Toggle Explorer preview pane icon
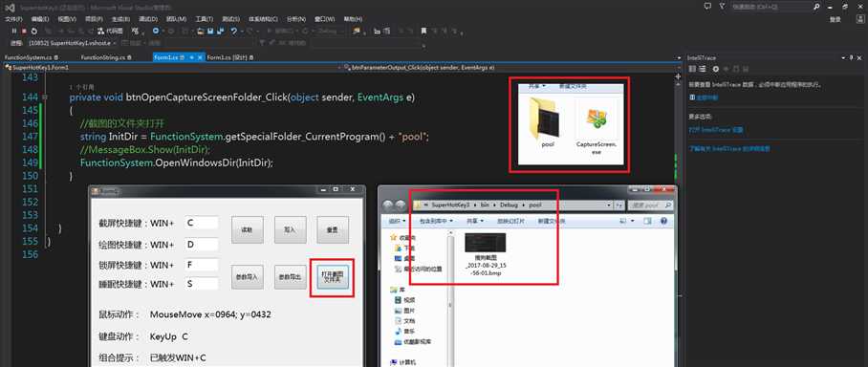868x367 pixels. pyautogui.click(x=648, y=221)
